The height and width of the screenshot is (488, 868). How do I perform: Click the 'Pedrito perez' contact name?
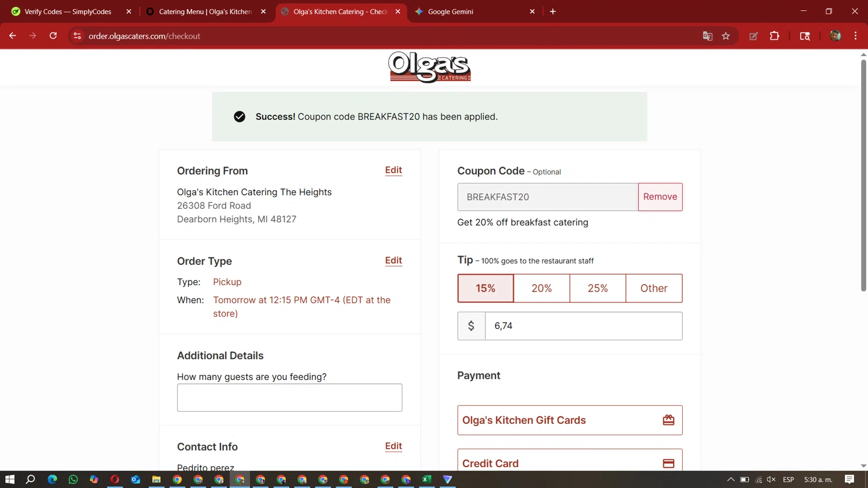click(205, 467)
